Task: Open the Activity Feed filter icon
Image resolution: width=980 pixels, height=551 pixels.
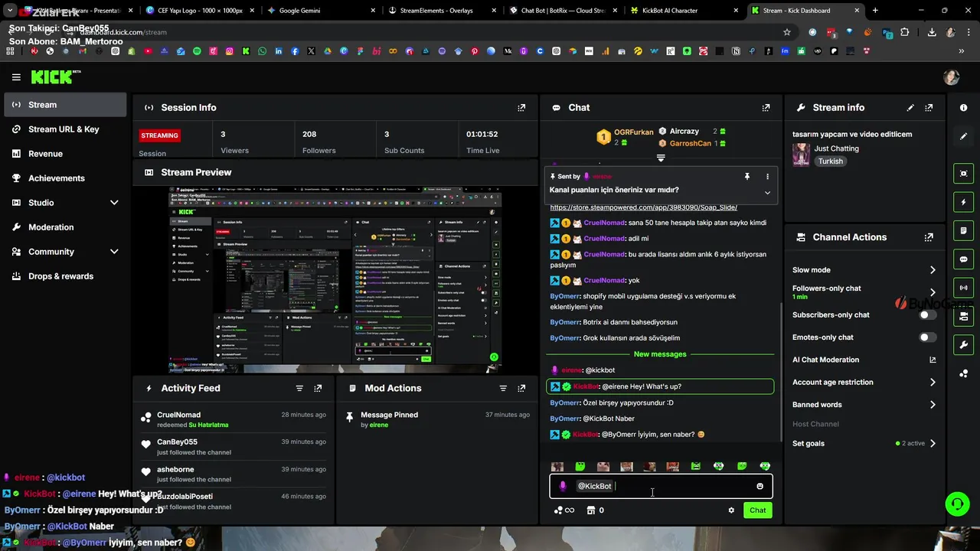Action: [299, 388]
